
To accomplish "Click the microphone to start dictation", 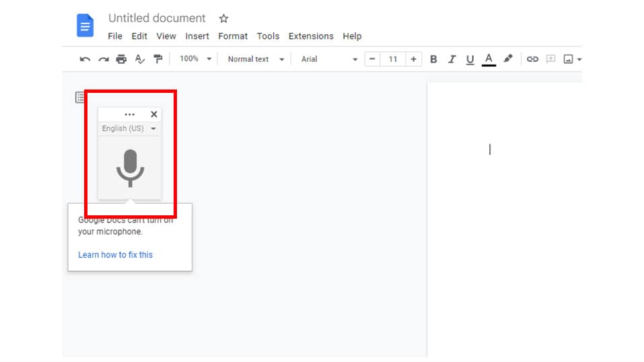I will 130,168.
